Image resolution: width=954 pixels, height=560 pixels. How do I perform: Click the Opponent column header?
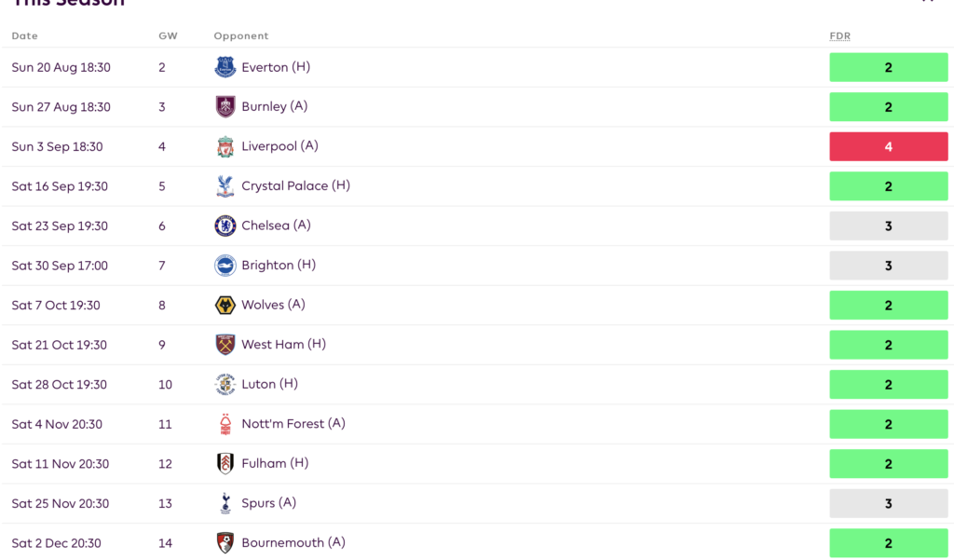(240, 35)
